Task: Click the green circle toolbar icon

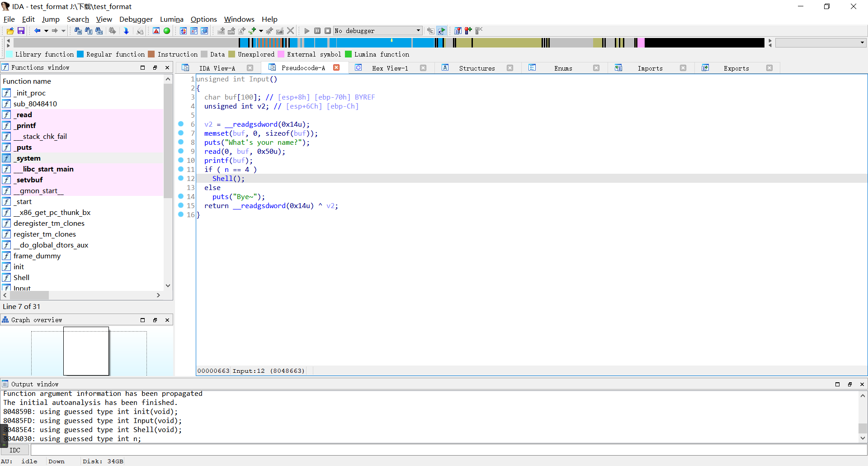Action: point(167,31)
